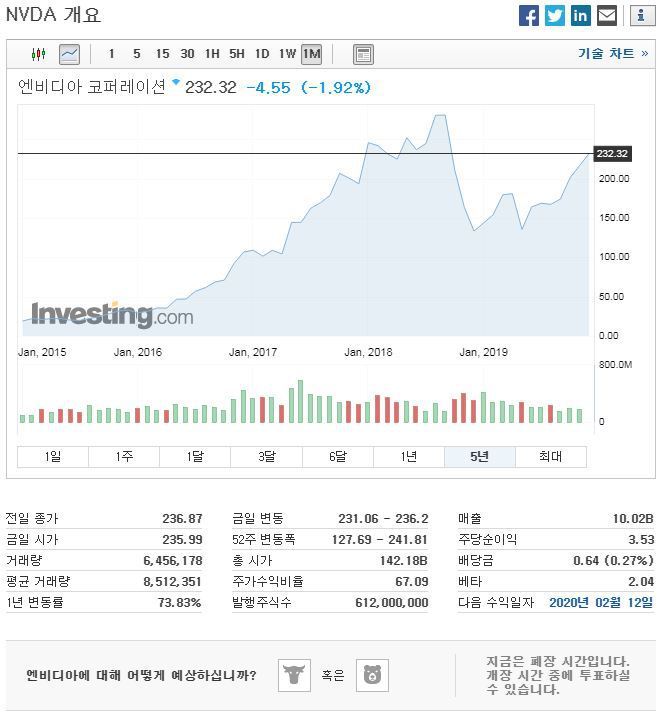Click the 232.32 price label on chart
Image resolution: width=665 pixels, height=721 pixels.
612,154
